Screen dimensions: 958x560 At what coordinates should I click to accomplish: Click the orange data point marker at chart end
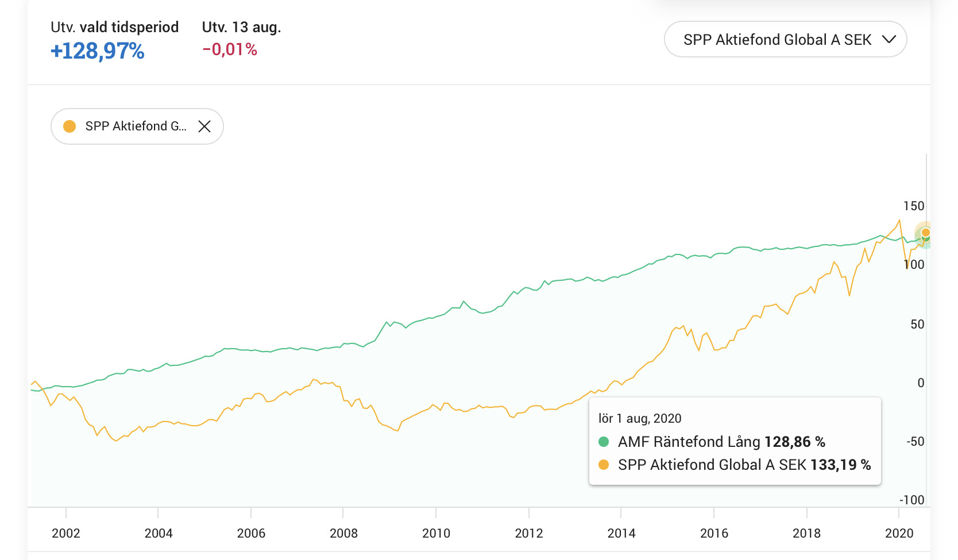(925, 232)
